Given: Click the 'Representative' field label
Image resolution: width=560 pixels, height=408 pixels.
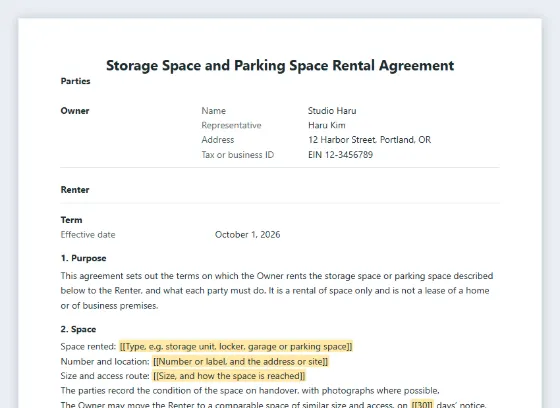Looking at the screenshot, I should [231, 125].
